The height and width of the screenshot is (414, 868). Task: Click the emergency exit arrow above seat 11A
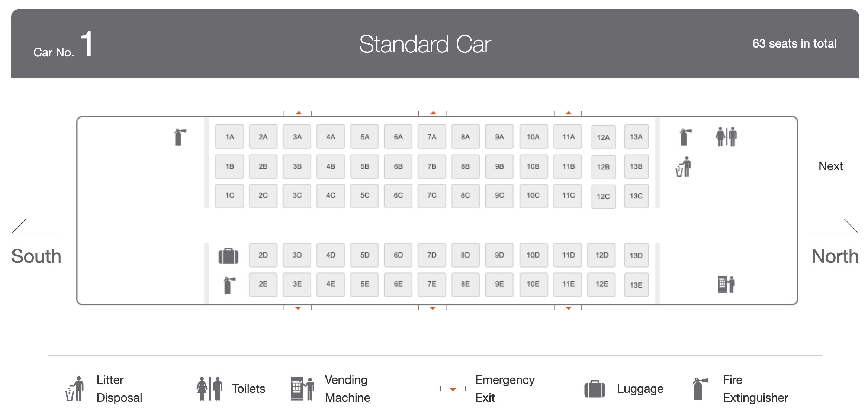[568, 113]
